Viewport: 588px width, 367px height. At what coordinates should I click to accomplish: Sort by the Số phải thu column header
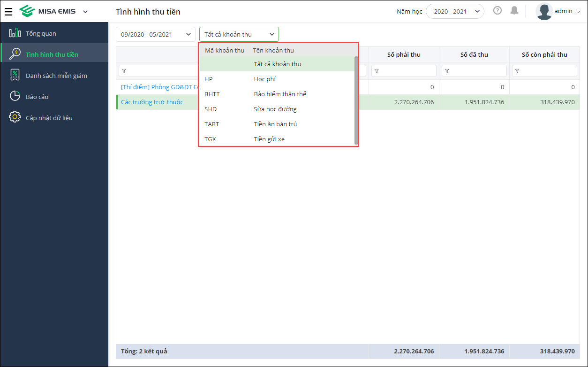404,54
